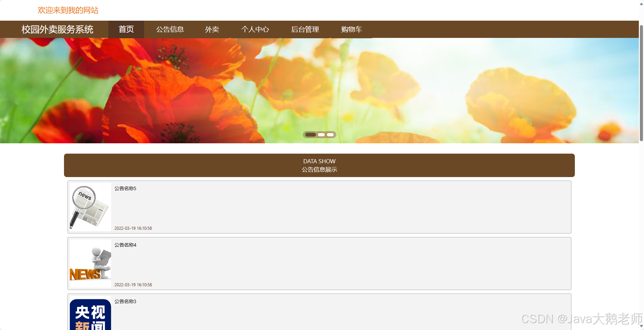Open the 公告名称3 announcement title
The image size is (644, 330).
(125, 301)
